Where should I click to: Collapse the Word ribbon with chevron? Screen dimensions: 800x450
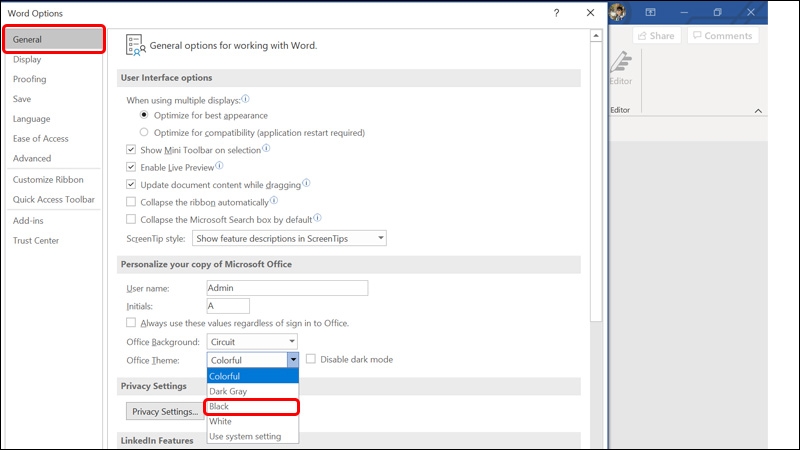tap(758, 111)
